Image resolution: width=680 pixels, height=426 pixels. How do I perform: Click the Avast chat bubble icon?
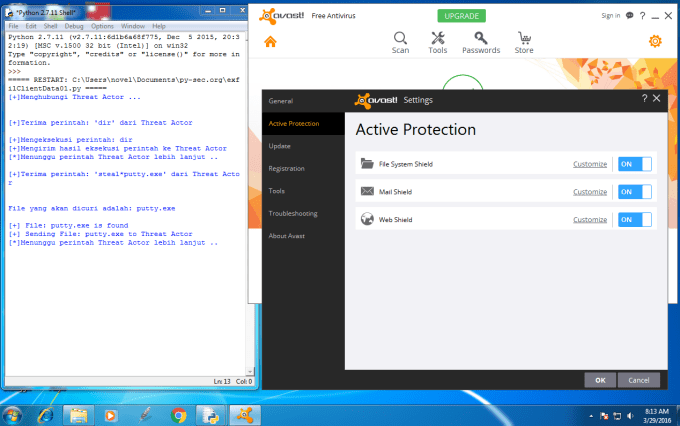click(629, 16)
